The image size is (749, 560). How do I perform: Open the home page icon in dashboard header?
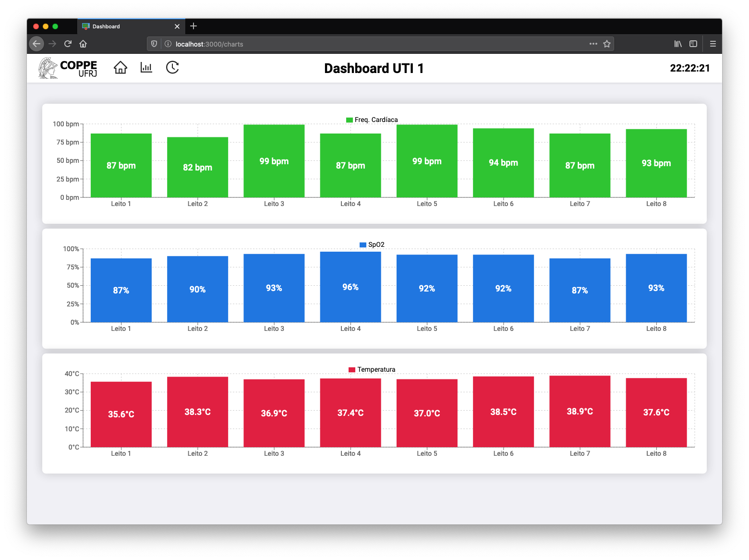(121, 68)
